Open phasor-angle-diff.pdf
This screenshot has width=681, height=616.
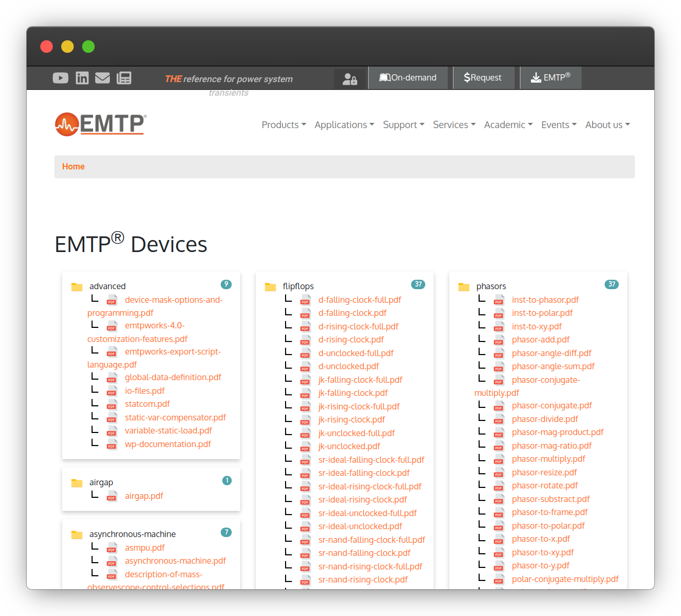tap(552, 353)
